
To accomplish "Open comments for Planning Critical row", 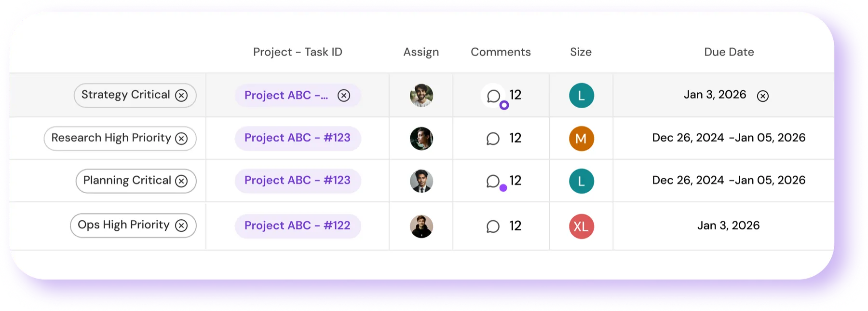I will pyautogui.click(x=493, y=182).
